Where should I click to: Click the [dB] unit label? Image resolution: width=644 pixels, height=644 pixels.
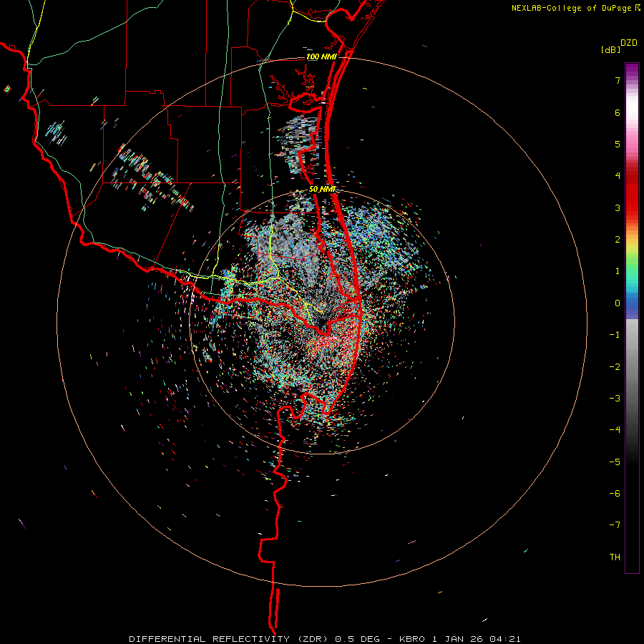[611, 49]
